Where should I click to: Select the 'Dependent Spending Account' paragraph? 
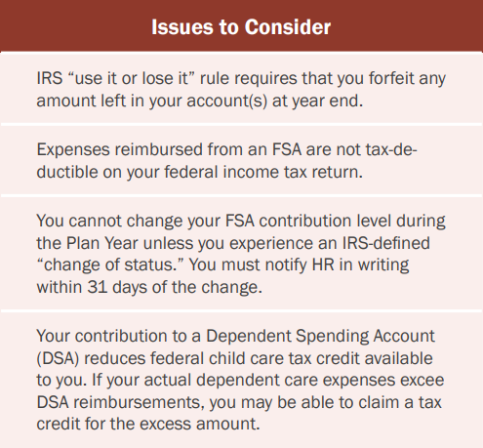[x=241, y=380]
